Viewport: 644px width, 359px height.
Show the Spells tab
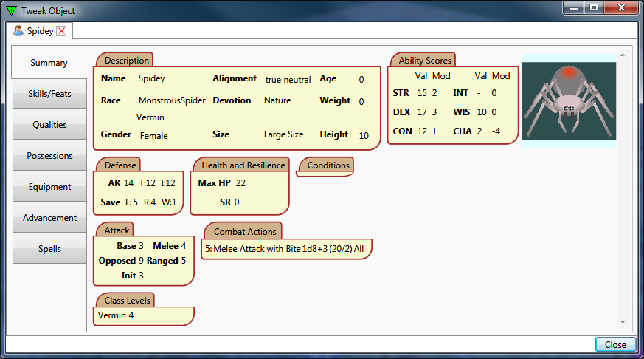point(49,249)
